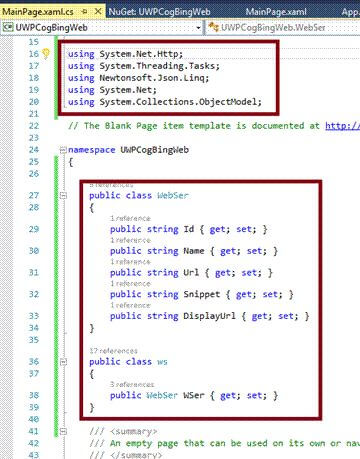The image size is (360, 459).
Task: Pin the MainPage.xaml.cs tab
Action: tap(84, 12)
